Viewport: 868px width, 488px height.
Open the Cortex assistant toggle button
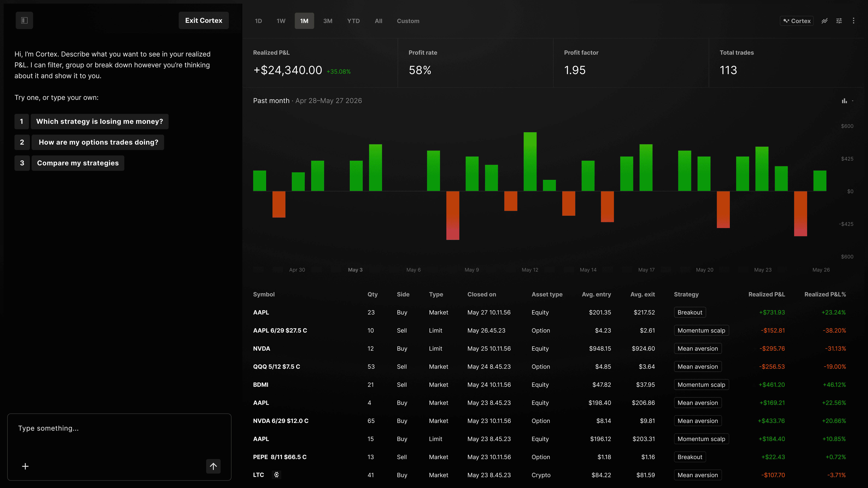[797, 21]
